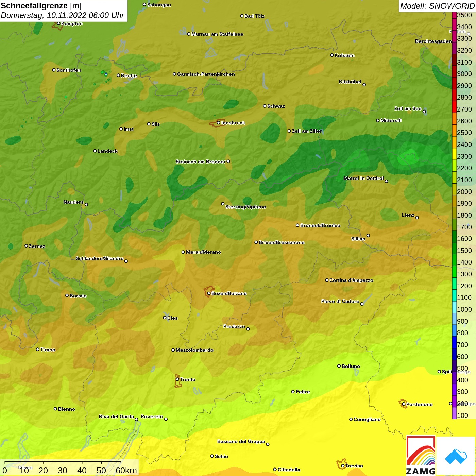Click the 'Murnau am Staffelsee' label

(x=217, y=34)
